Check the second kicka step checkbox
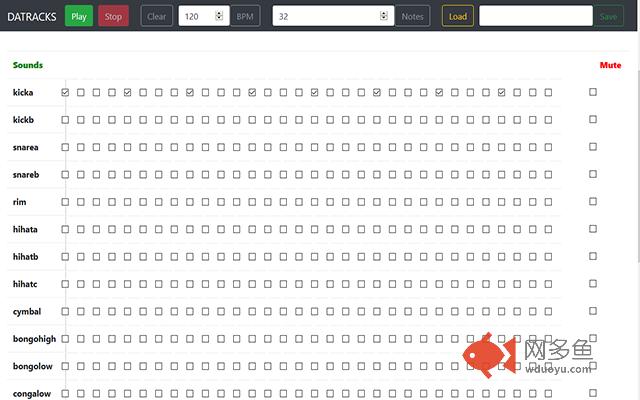This screenshot has height=400, width=640. coord(80,93)
